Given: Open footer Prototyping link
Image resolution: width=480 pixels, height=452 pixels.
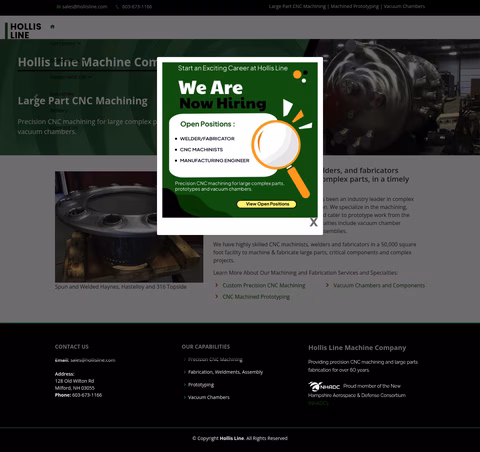Looking at the screenshot, I should point(201,385).
